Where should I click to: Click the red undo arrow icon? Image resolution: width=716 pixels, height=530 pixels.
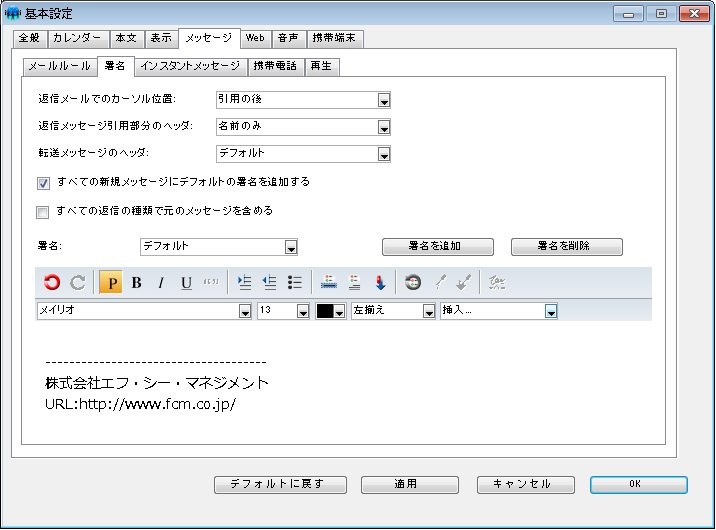click(52, 283)
